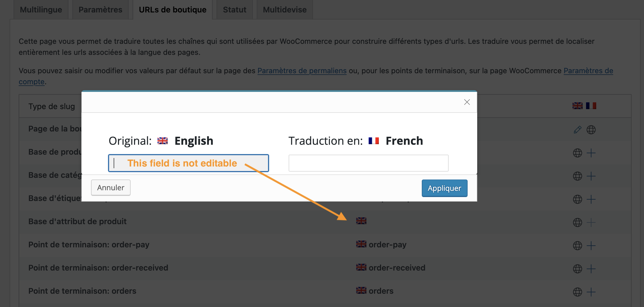Click 'Point de terminaison: order-pay' label
Viewport: 644px width, 307px height.
point(89,245)
